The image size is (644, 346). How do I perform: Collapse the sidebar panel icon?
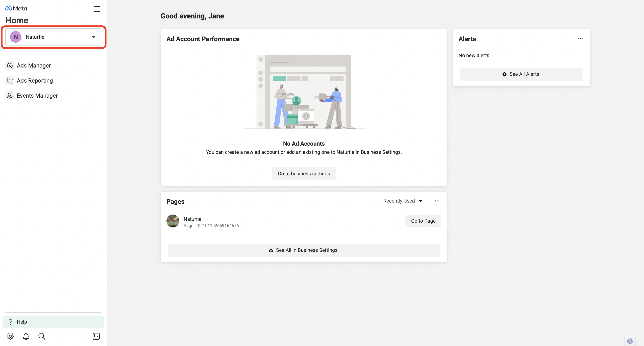coord(96,336)
